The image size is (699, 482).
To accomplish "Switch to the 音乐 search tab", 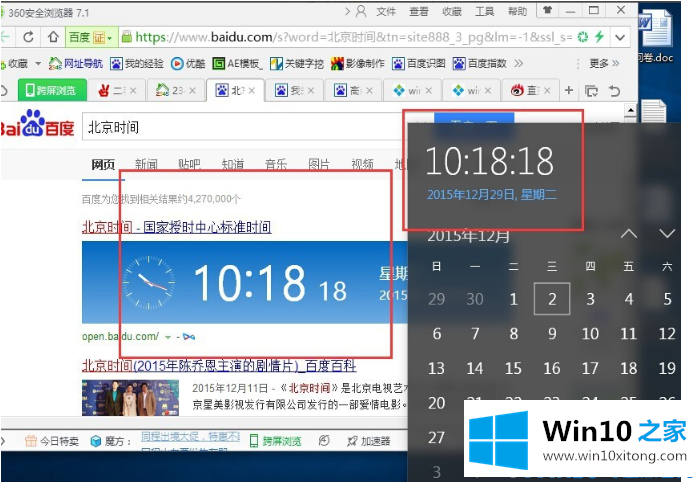I will [276, 164].
